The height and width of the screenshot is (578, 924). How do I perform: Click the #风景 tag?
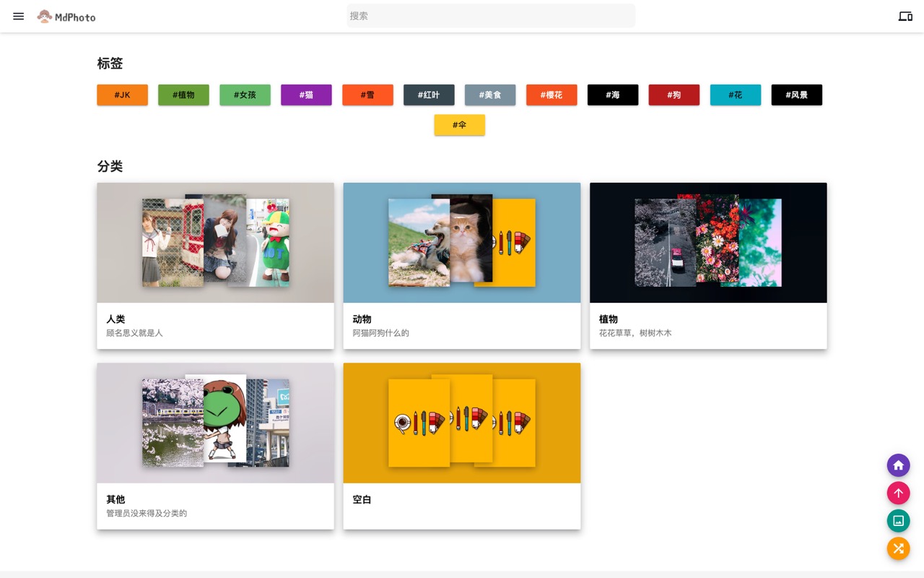pyautogui.click(x=796, y=95)
